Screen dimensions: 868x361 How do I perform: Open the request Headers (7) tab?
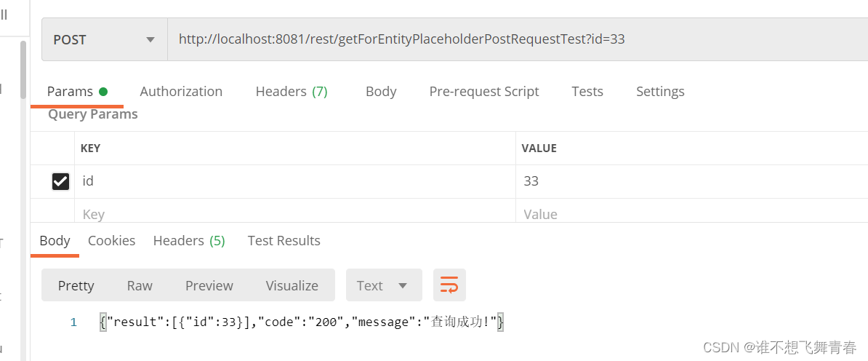coord(292,92)
